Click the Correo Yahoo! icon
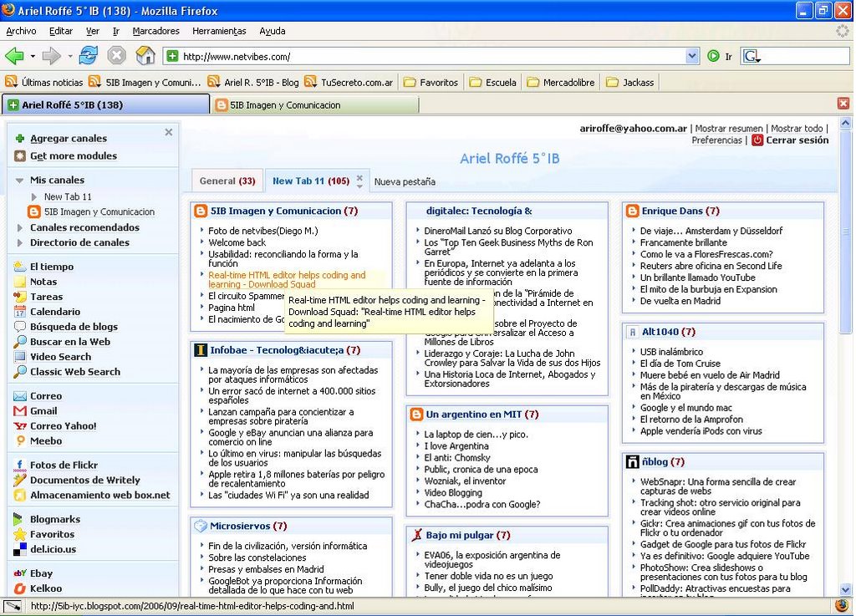This screenshot has width=856, height=616. click(x=20, y=425)
